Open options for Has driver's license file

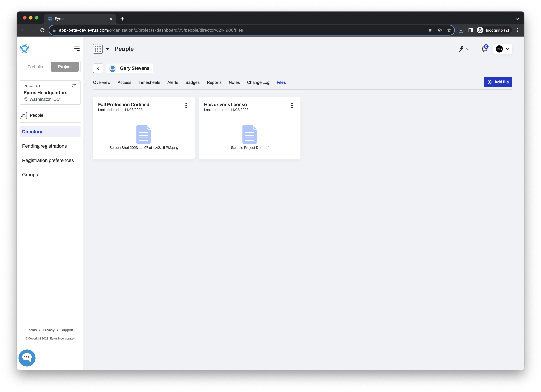coord(292,105)
